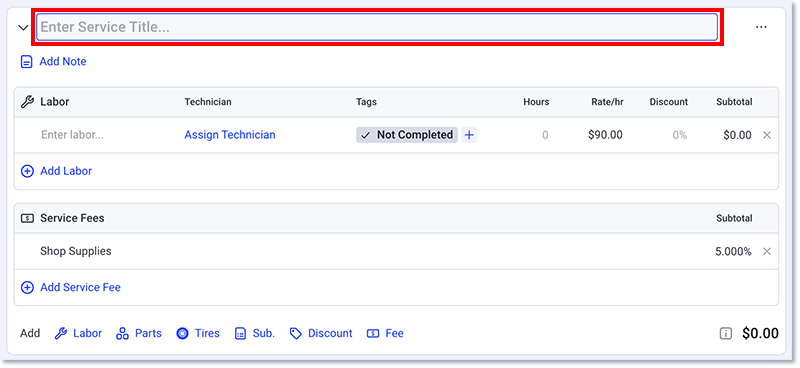Click the Parts shapes icon in Add bar

click(x=122, y=334)
